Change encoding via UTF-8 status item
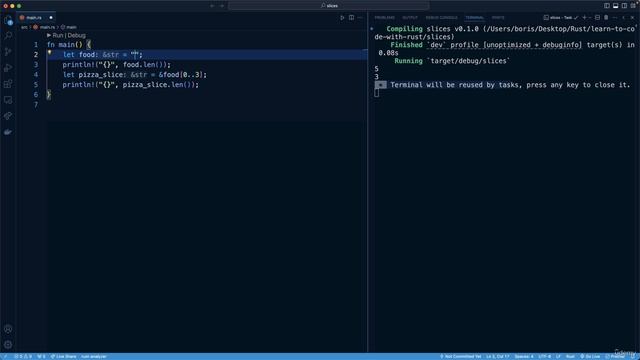 coord(544,356)
